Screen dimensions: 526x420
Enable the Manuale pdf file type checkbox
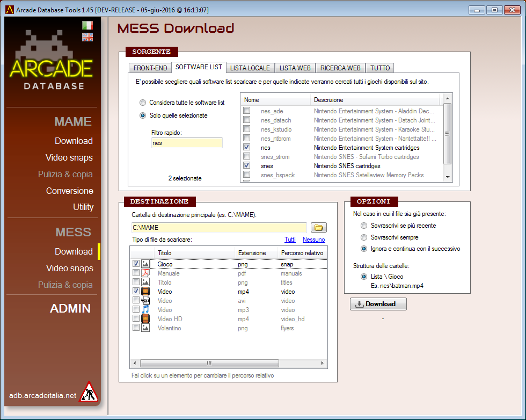[136, 273]
